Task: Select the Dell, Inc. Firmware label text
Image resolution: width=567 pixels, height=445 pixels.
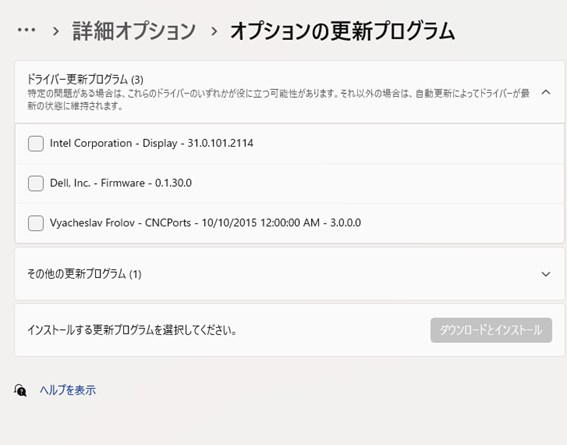Action: coord(121,183)
